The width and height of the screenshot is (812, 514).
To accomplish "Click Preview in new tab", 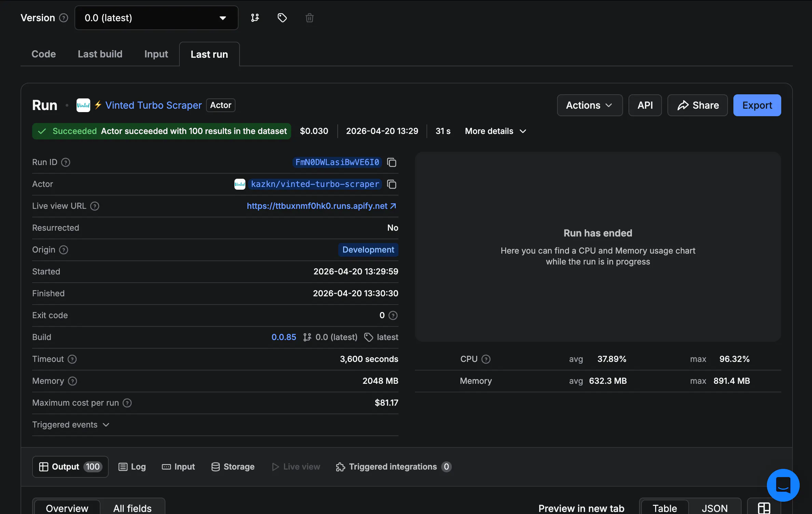I will click(x=581, y=508).
